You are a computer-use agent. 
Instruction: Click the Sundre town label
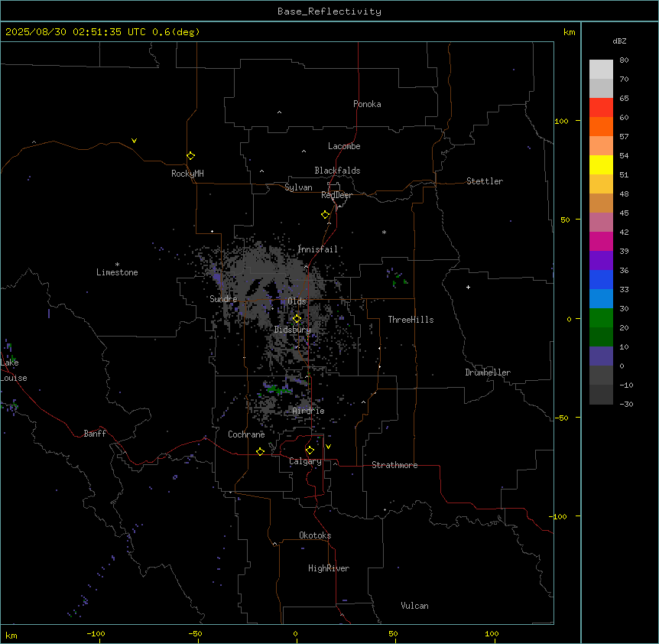point(223,299)
